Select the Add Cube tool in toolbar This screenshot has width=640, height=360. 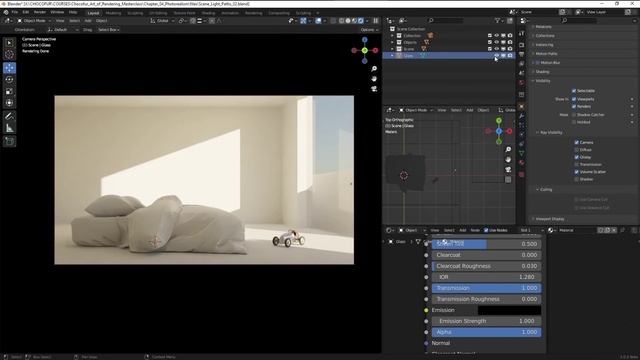(x=9, y=141)
